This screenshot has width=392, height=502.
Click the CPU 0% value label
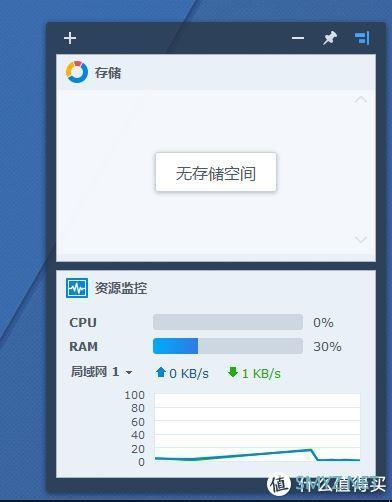[x=323, y=323]
